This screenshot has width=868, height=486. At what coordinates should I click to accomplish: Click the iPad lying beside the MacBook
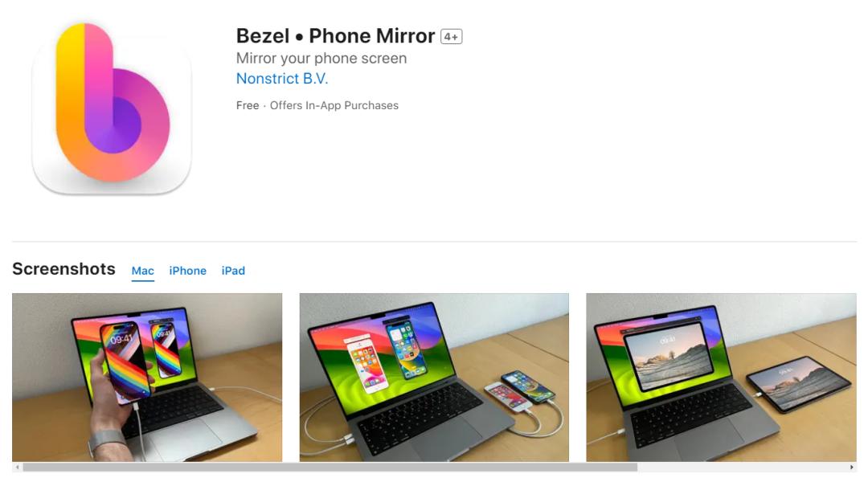[798, 383]
